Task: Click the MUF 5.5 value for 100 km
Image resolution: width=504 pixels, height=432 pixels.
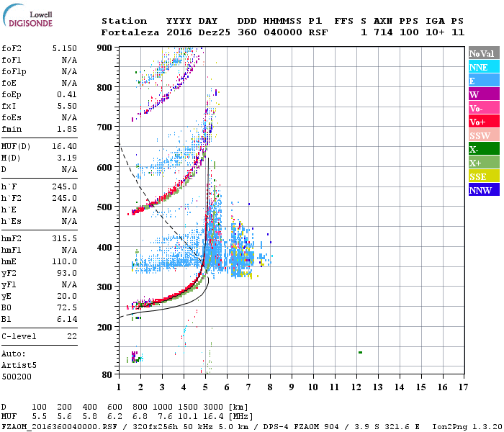Action: pyautogui.click(x=39, y=417)
